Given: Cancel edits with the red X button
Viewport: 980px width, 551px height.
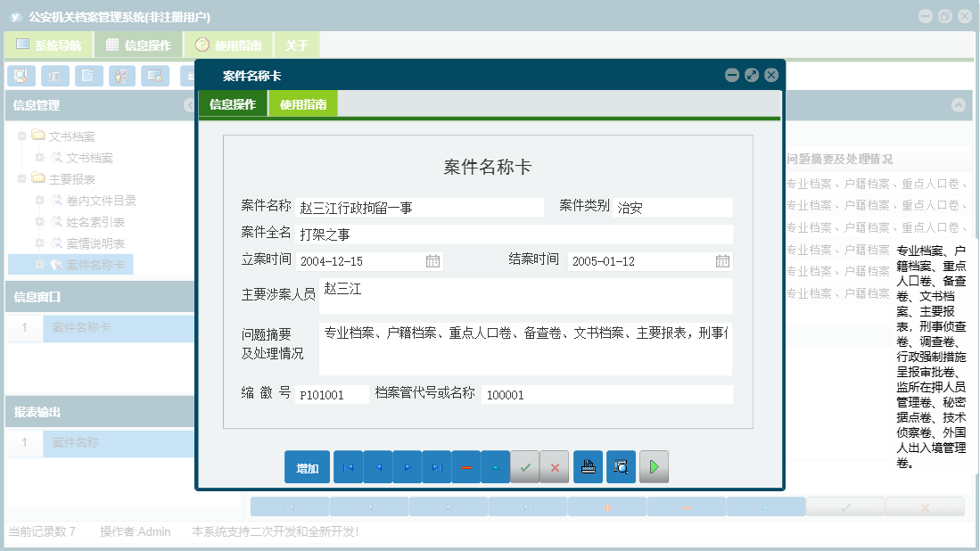Looking at the screenshot, I should pos(555,466).
